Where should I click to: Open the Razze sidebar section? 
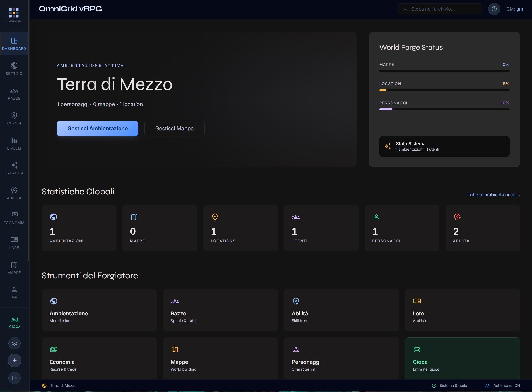coord(14,94)
